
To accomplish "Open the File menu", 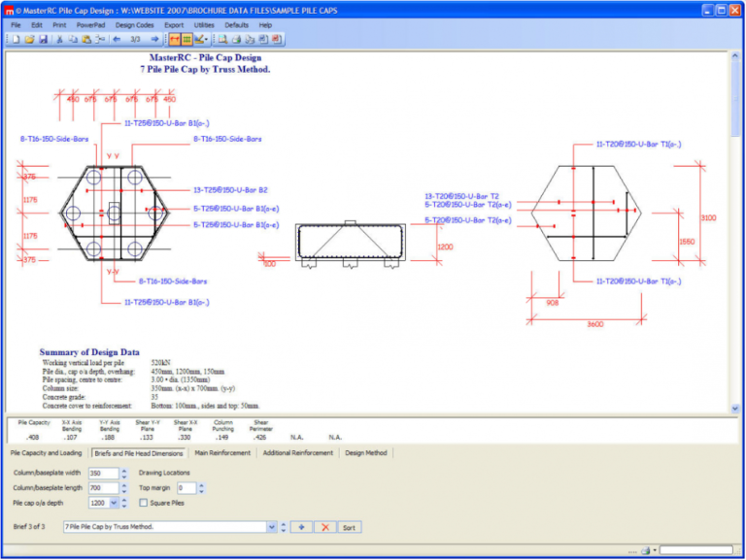I will coord(16,25).
